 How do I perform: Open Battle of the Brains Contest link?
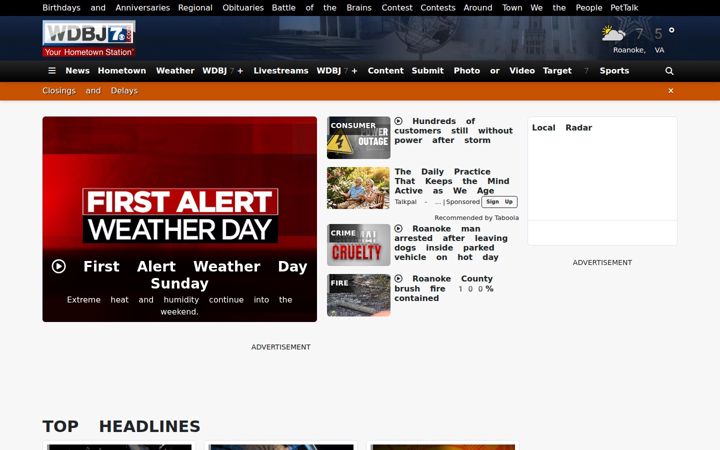click(x=342, y=8)
